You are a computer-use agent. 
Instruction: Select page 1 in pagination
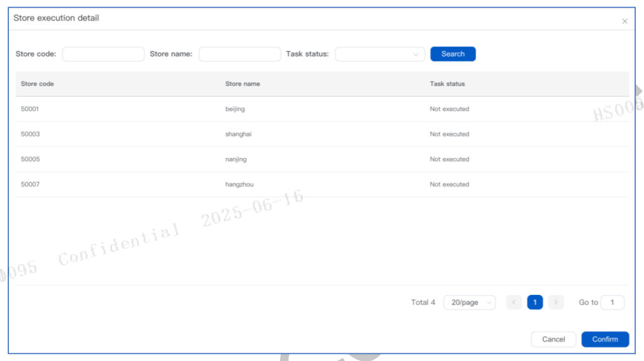tap(535, 303)
